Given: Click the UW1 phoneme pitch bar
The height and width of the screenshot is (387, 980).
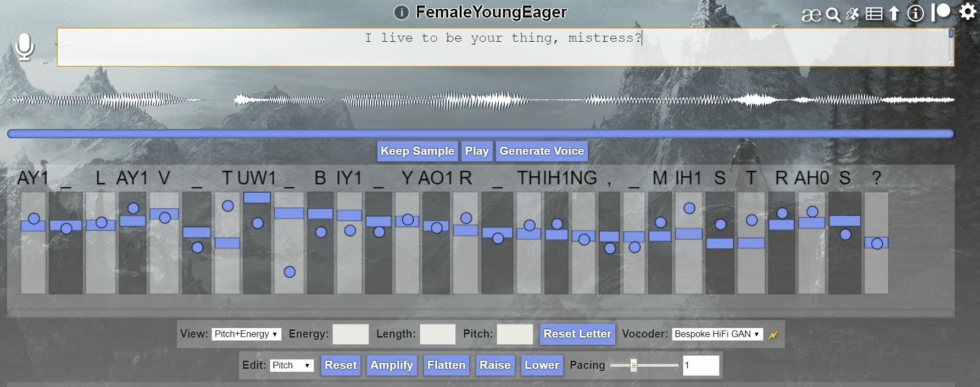Looking at the screenshot, I should 257,198.
